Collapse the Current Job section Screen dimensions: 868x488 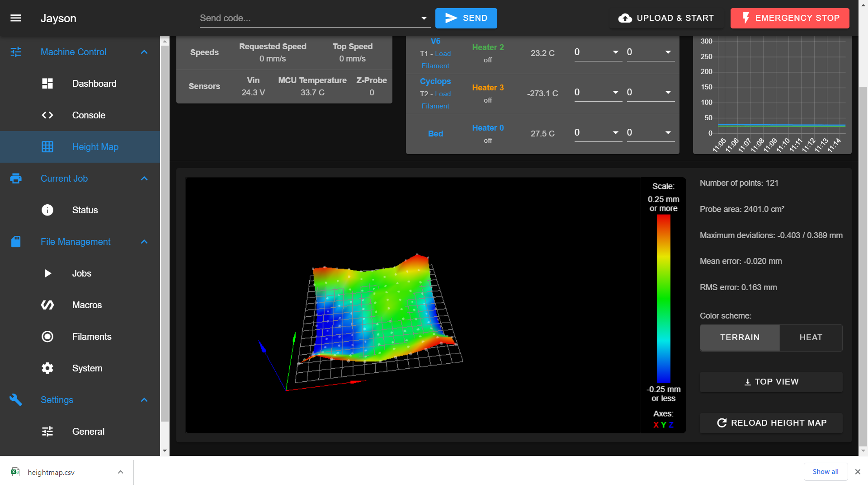click(144, 178)
